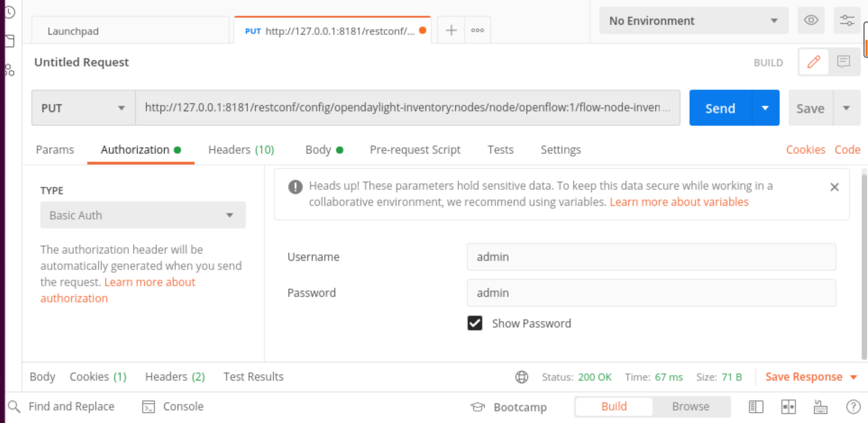
Task: Open keyboard shortcuts icon in status bar
Action: coord(820,407)
